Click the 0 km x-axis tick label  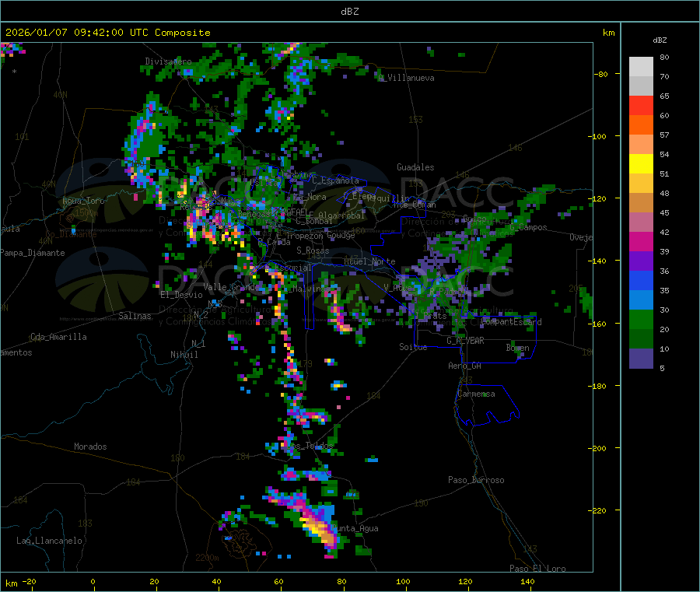pos(93,581)
